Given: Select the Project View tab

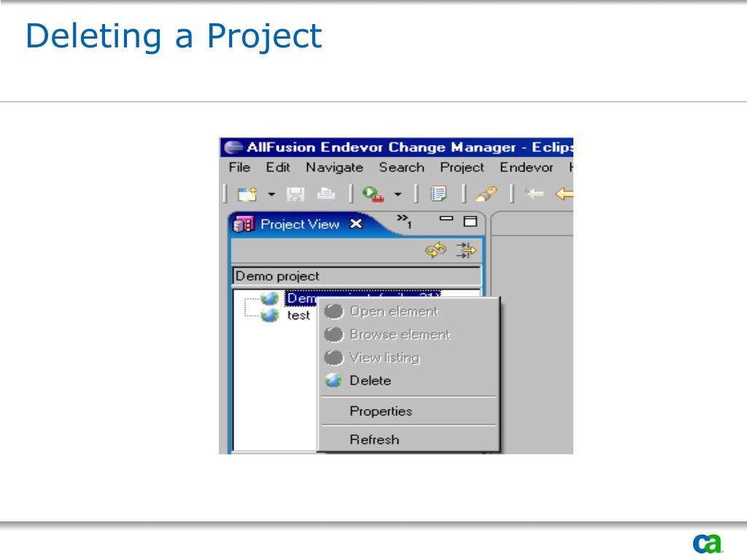Looking at the screenshot, I should [300, 225].
